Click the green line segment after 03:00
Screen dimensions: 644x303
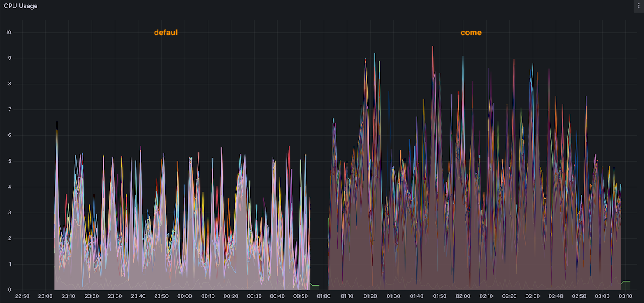626,281
